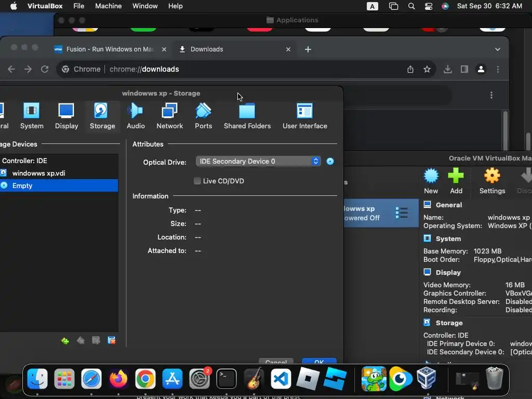Open System Settings from the Dock
This screenshot has height=399, width=532.
[x=199, y=379]
